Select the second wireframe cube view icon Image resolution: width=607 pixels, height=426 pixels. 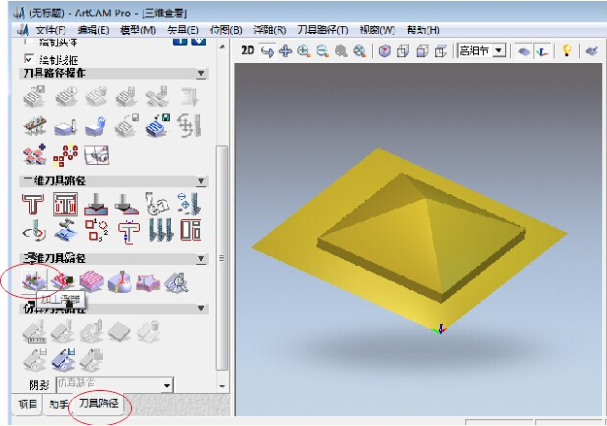tap(403, 51)
